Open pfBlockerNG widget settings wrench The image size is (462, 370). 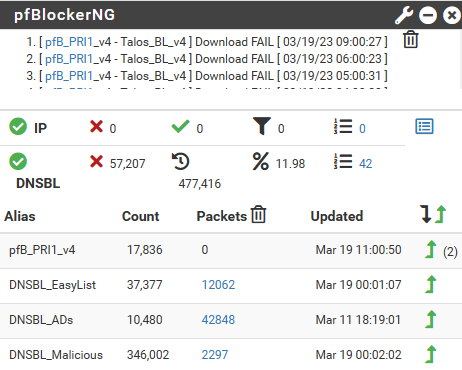[x=404, y=15]
